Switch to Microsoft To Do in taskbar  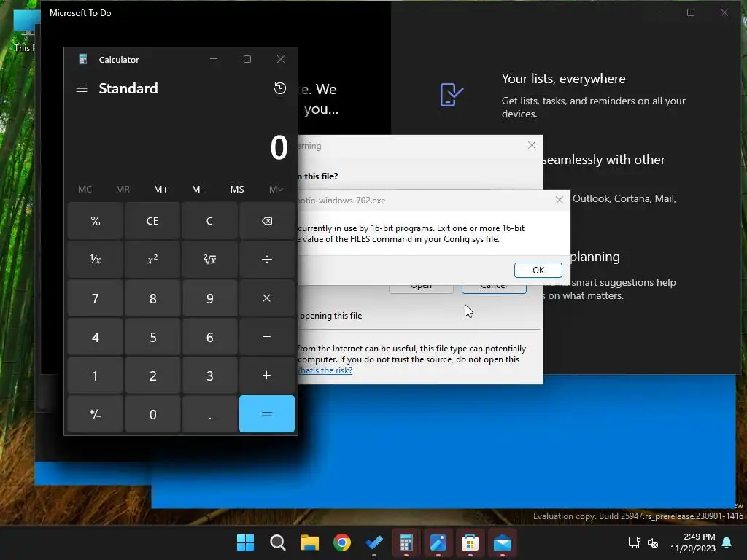(x=374, y=542)
